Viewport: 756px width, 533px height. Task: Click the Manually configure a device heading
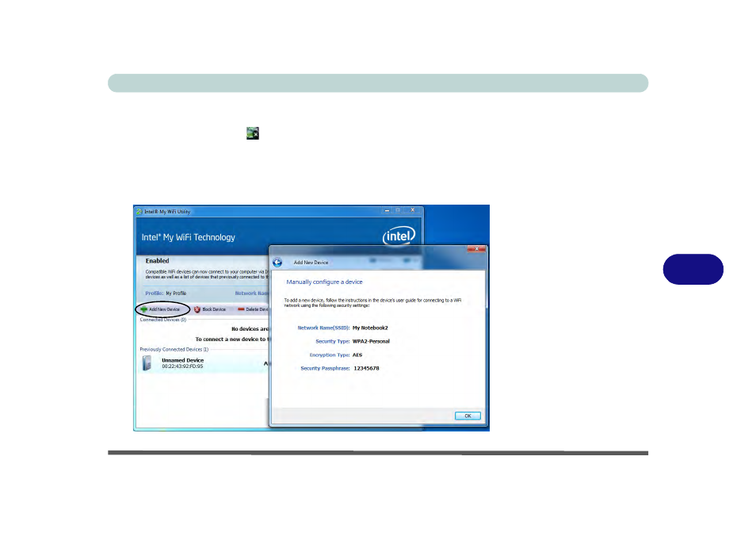(325, 282)
